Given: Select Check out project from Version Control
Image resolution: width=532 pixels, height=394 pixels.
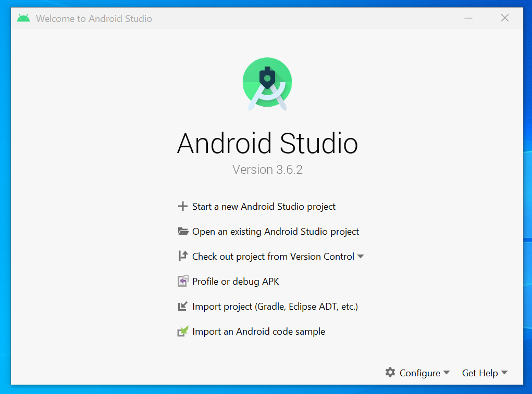Looking at the screenshot, I should [273, 257].
